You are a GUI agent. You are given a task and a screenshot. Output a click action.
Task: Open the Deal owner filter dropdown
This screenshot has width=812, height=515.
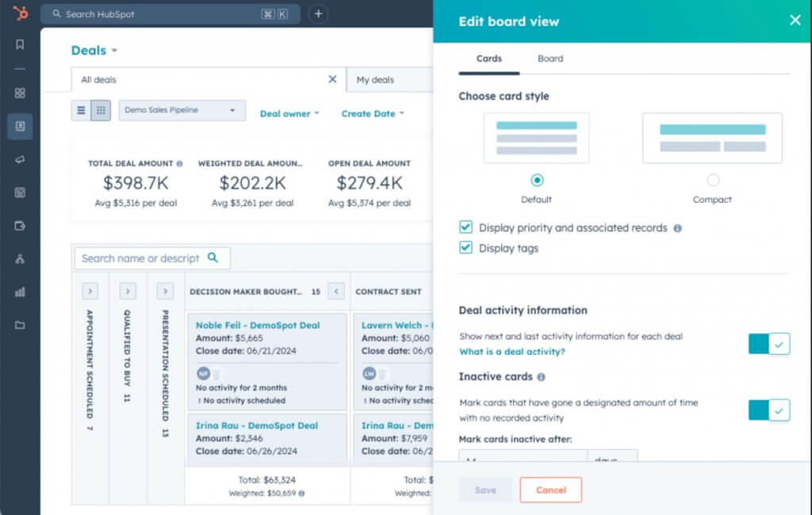point(289,113)
